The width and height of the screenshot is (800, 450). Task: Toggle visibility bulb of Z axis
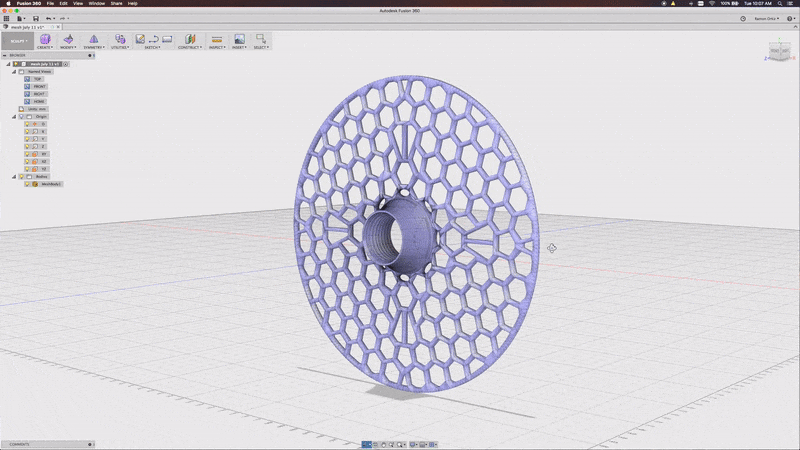click(x=27, y=146)
